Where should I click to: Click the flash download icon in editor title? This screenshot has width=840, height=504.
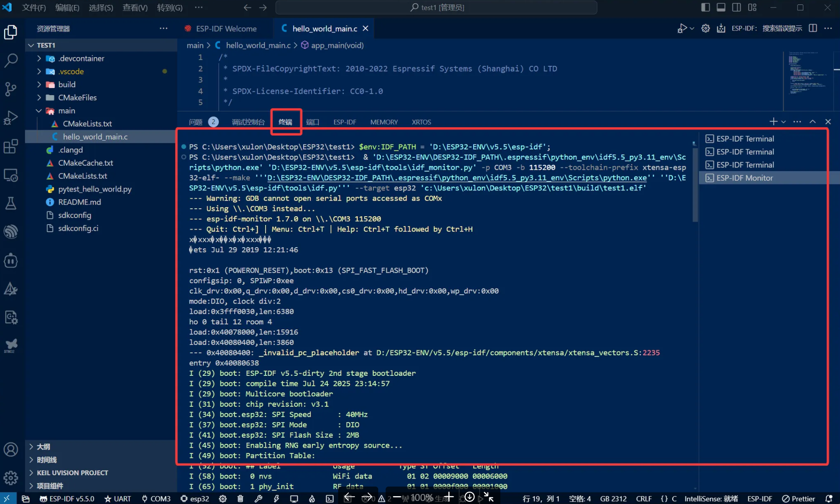coord(721,28)
